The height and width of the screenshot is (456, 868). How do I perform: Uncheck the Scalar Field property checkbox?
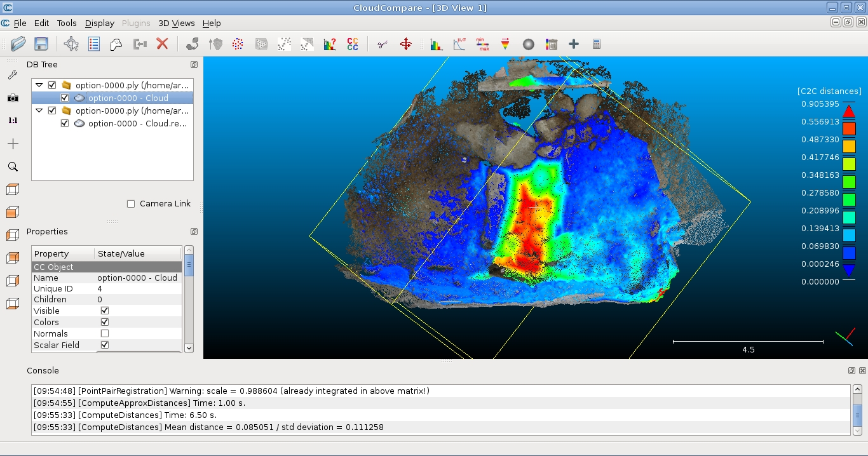(105, 345)
